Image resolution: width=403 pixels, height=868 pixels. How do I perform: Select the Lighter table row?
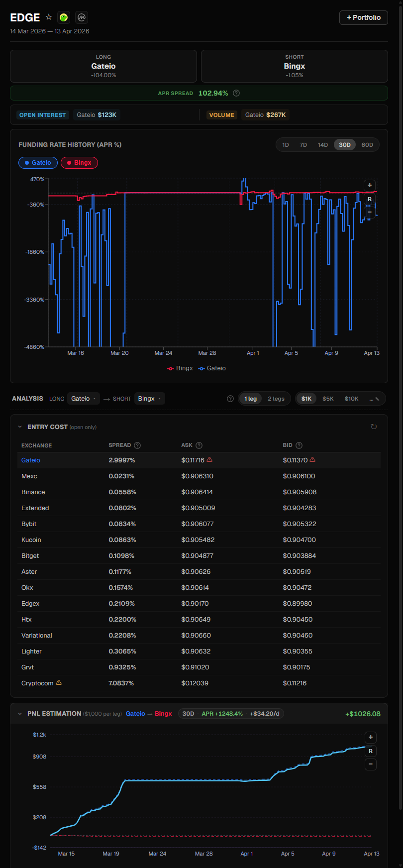(199, 651)
